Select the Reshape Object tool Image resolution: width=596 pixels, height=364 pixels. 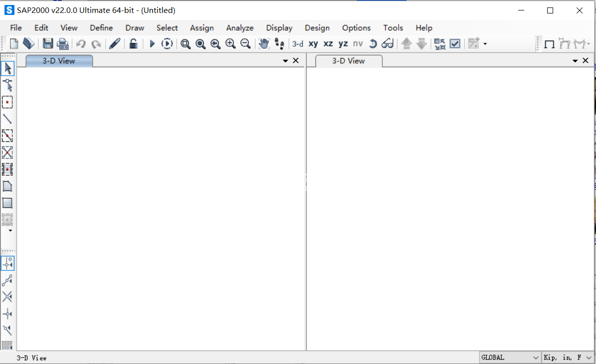pyautogui.click(x=7, y=85)
